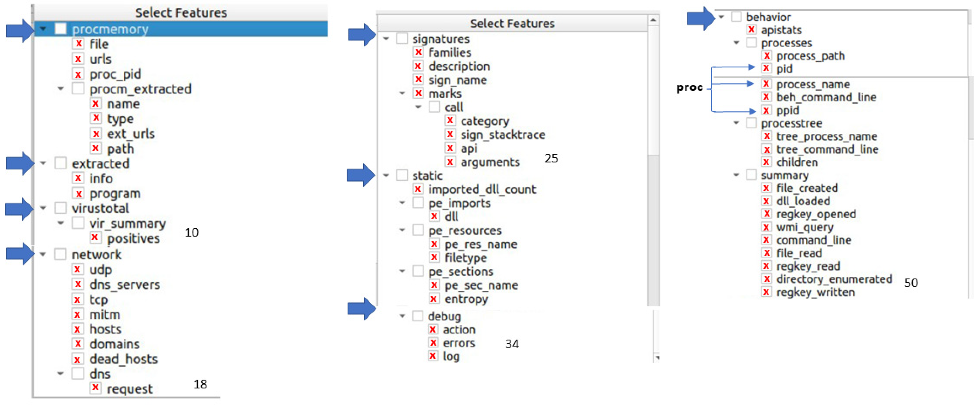Collapse the network tree node
Viewport: 980px width, 405px height.
(x=43, y=254)
